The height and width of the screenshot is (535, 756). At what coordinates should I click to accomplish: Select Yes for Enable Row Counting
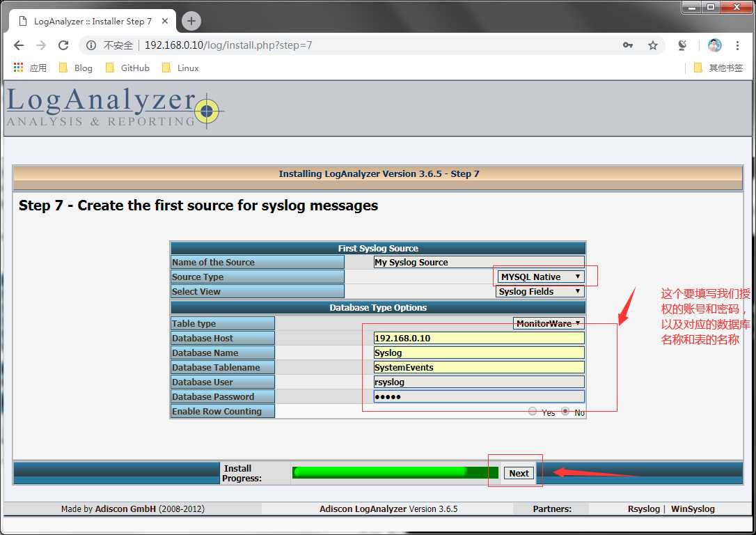[x=533, y=411]
